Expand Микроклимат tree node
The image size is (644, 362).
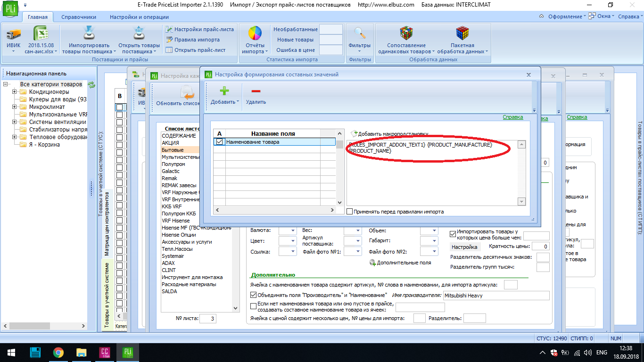pyautogui.click(x=15, y=107)
